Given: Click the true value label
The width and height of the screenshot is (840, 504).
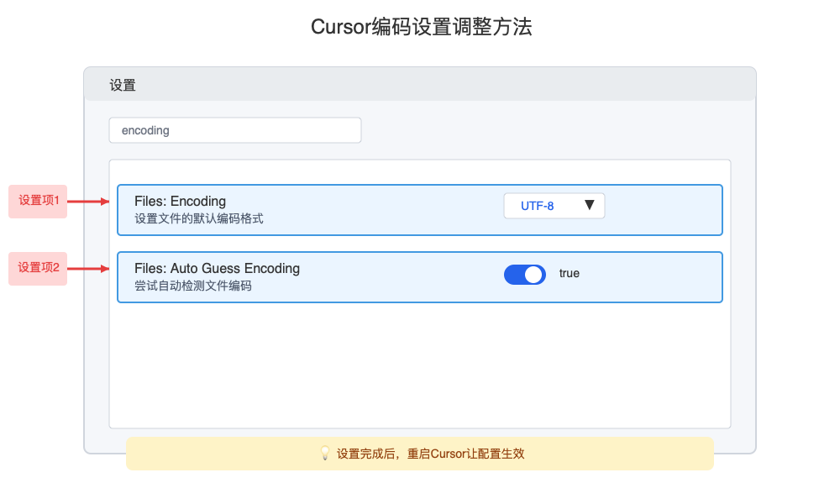Looking at the screenshot, I should [x=570, y=273].
